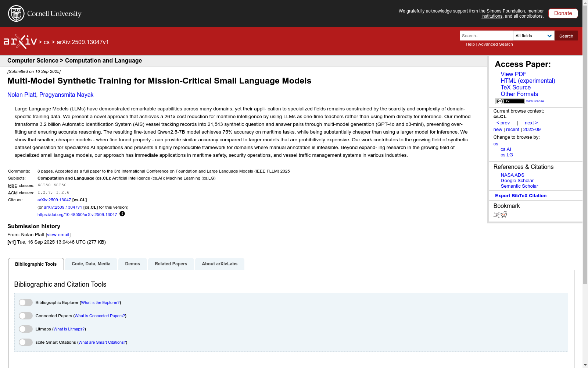Open the recent listings link
Image resolution: width=588 pixels, height=368 pixels.
click(513, 130)
